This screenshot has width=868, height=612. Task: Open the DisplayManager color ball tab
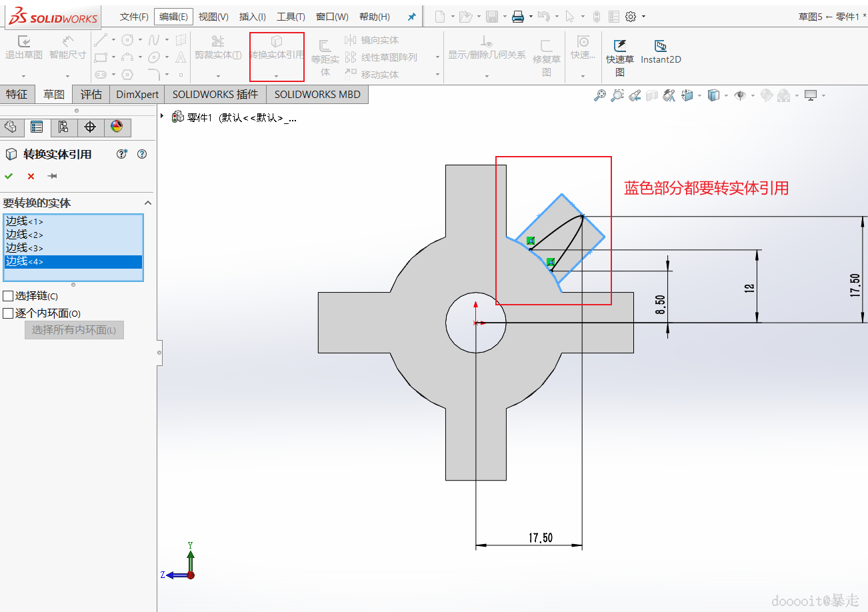117,127
